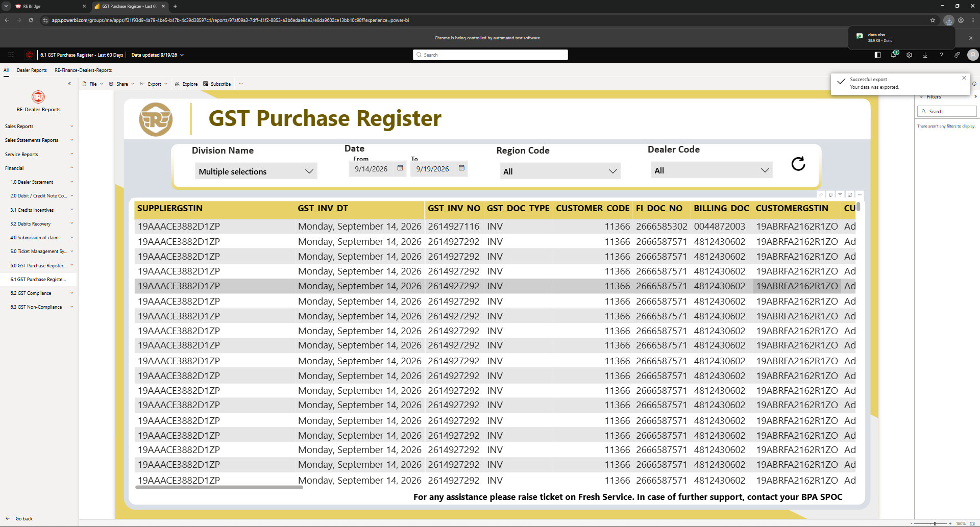Viewport: 980px width, 527px height.
Task: Open the Division Name dropdown
Action: click(256, 171)
